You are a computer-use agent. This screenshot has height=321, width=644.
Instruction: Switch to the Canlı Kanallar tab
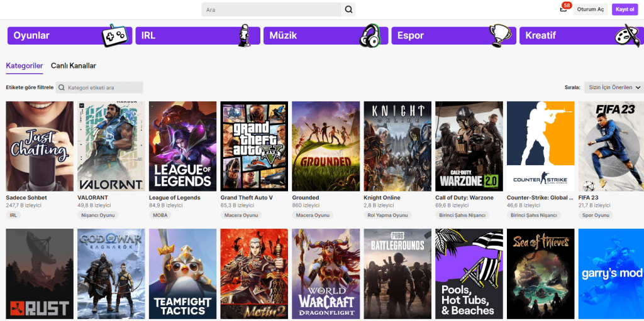coord(74,66)
